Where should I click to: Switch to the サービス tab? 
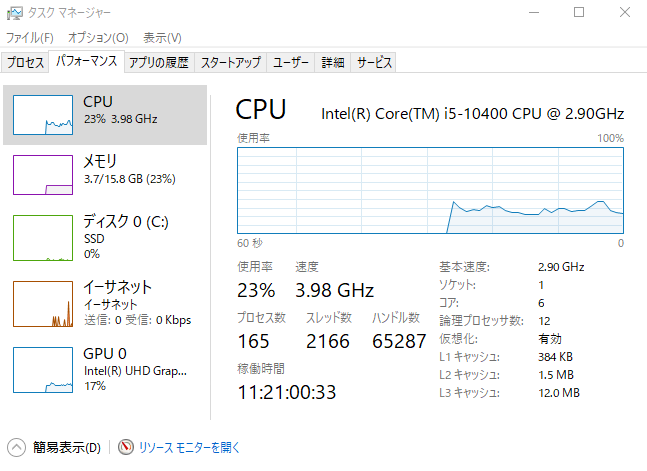tap(374, 62)
